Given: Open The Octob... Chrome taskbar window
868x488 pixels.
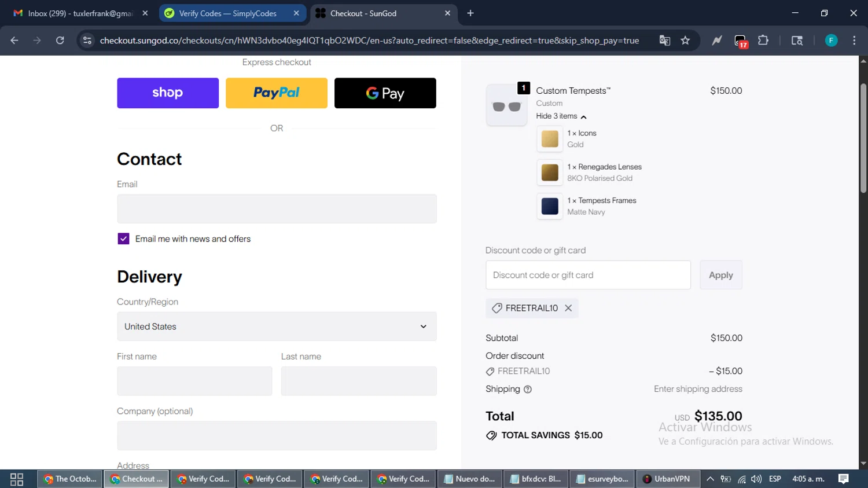Looking at the screenshot, I should [x=70, y=479].
